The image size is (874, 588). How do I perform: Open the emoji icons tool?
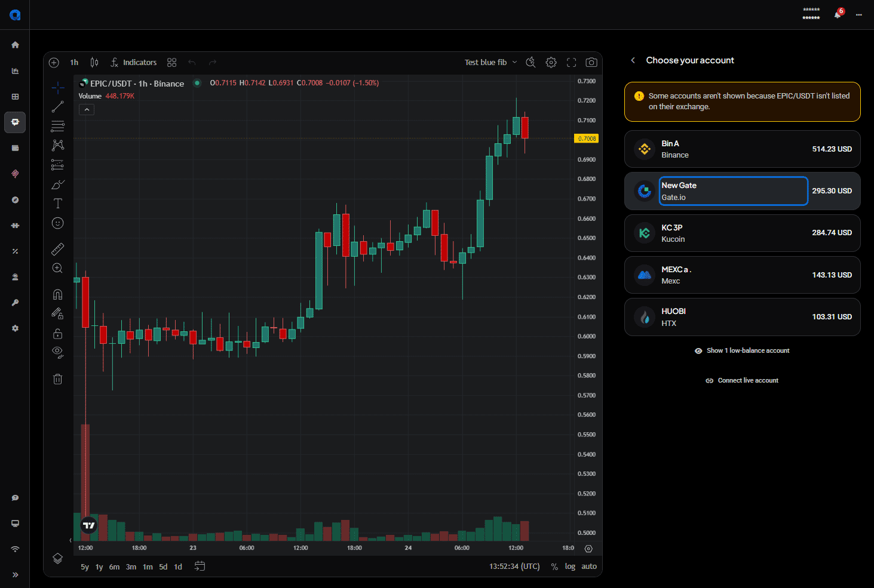tap(57, 223)
